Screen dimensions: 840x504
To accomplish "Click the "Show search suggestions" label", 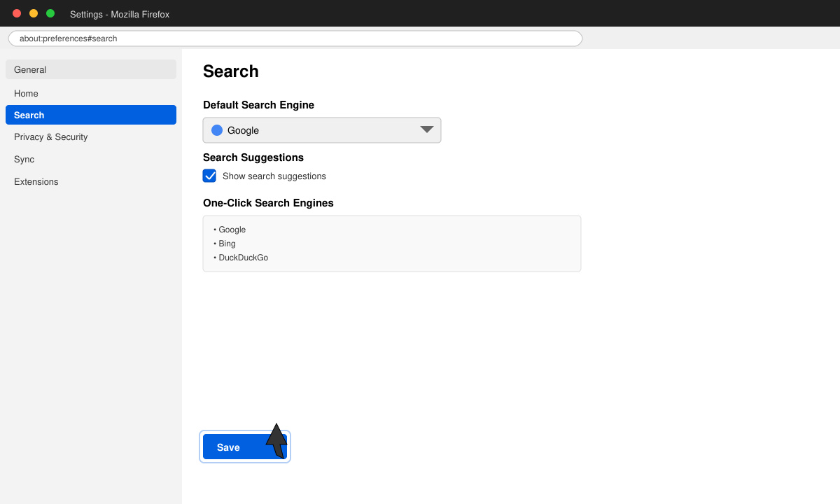I will tap(274, 176).
